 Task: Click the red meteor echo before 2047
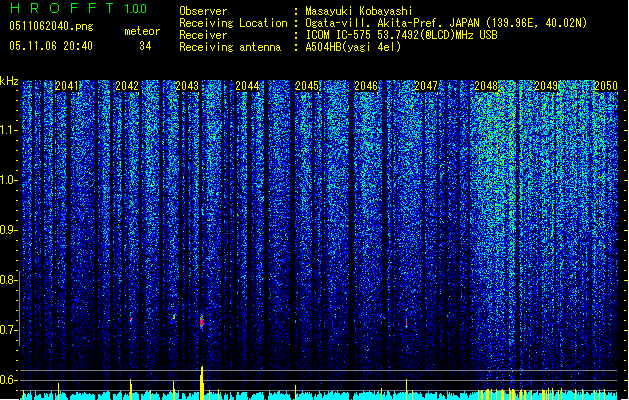tap(406, 323)
